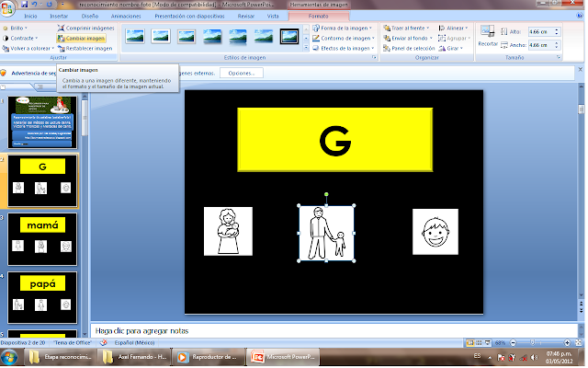
Task: Open Volver a colorear menu
Action: 28,49
